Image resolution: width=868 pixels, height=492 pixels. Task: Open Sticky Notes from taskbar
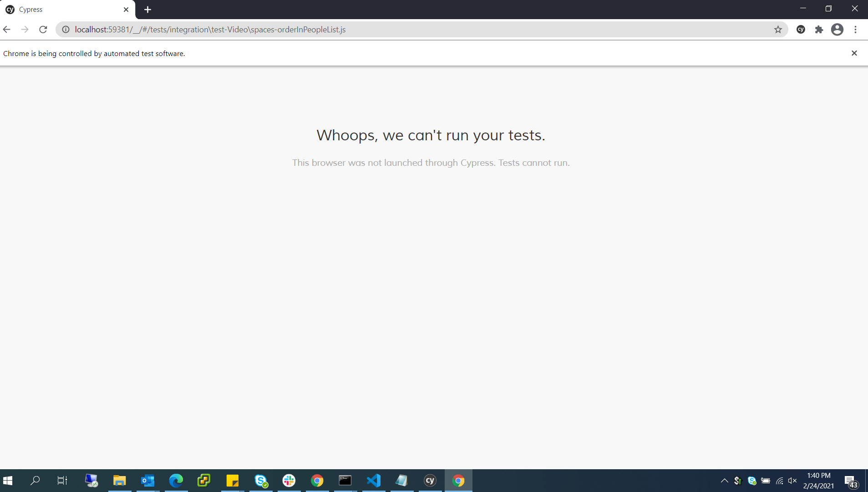[x=233, y=481]
